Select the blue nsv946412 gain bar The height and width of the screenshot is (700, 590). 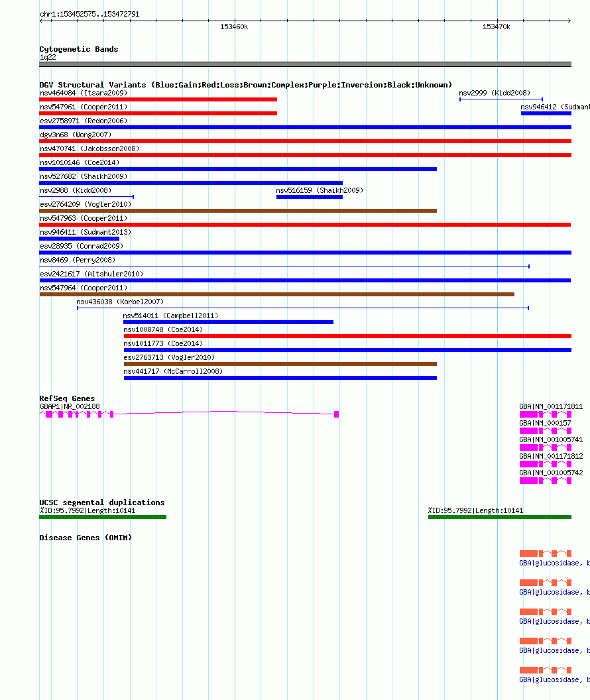point(546,113)
